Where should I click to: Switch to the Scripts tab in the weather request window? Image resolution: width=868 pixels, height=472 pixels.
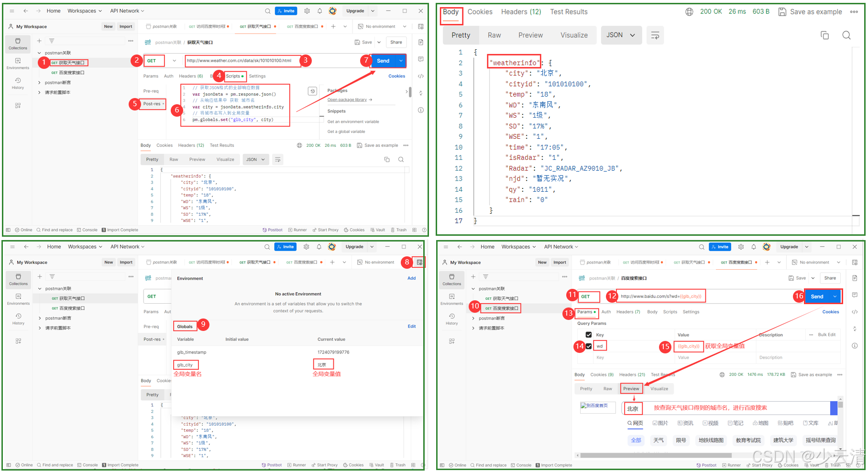(x=234, y=76)
